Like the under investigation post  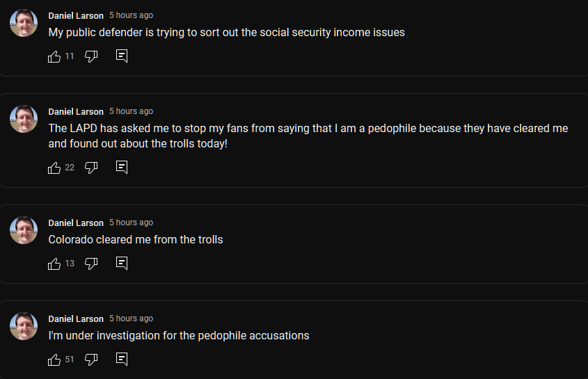tap(54, 360)
